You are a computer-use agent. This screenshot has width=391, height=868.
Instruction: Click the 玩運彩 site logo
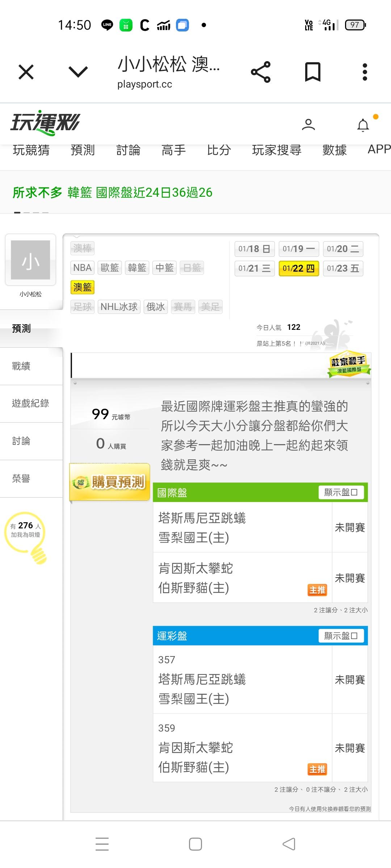point(45,123)
